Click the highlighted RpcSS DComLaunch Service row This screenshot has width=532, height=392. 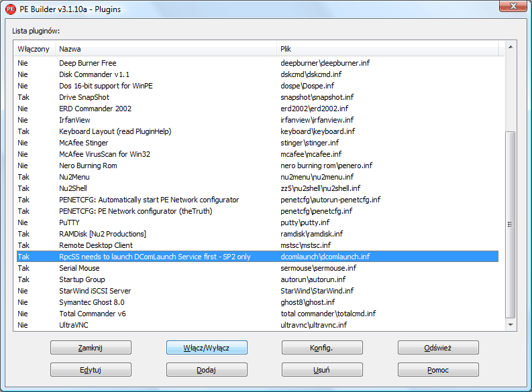258,257
